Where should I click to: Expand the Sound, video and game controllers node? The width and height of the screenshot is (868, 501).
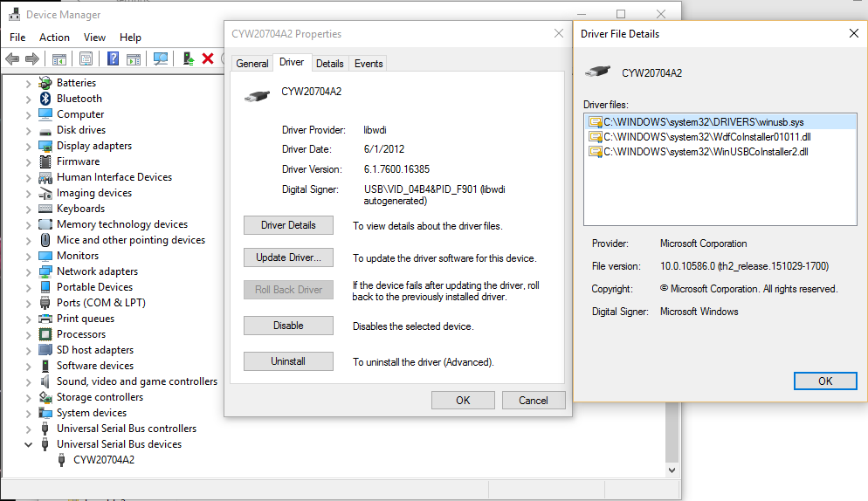point(28,381)
